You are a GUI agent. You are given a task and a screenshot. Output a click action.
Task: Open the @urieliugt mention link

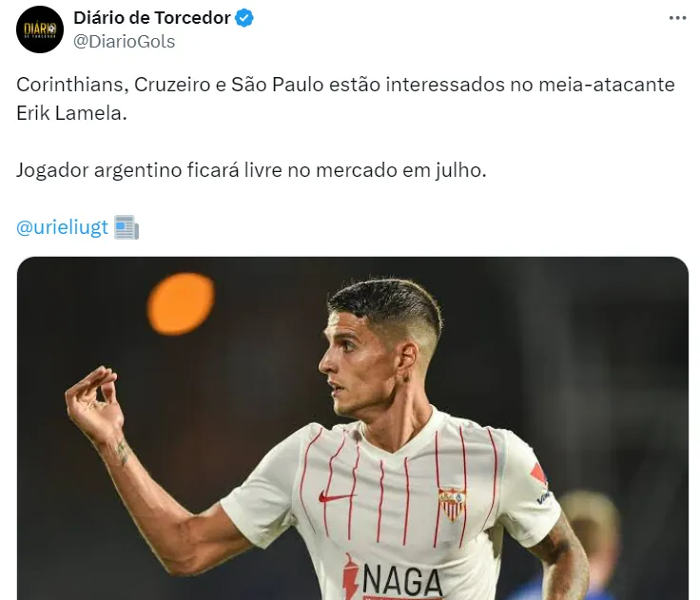62,227
